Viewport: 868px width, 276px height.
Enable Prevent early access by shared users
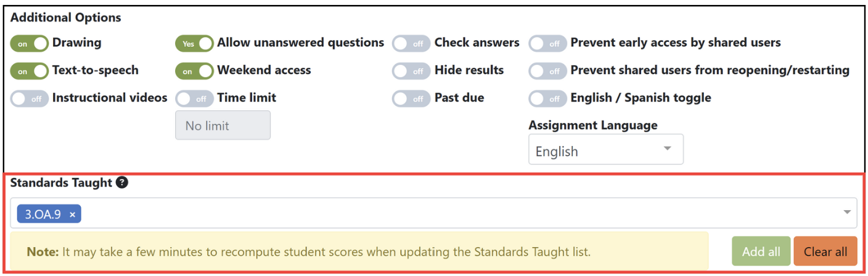point(547,44)
